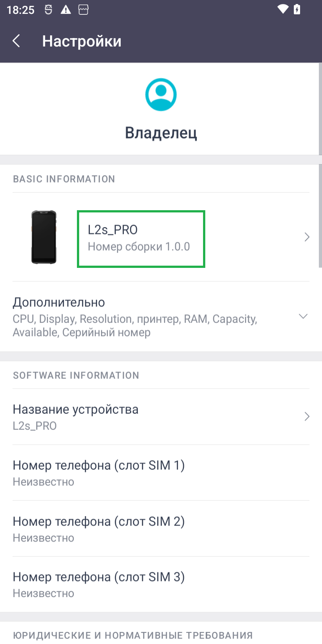322x644 pixels.
Task: Click the vertical scrollbar on the right edge
Action: [320, 215]
